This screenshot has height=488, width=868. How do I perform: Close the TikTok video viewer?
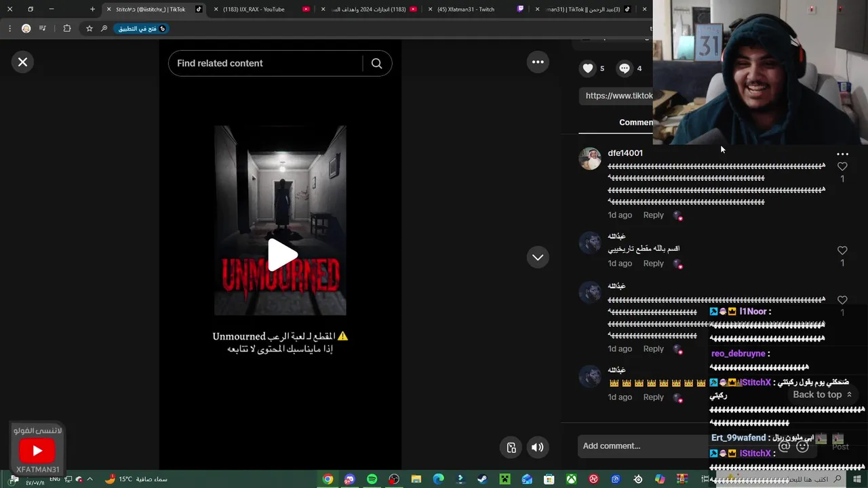22,62
